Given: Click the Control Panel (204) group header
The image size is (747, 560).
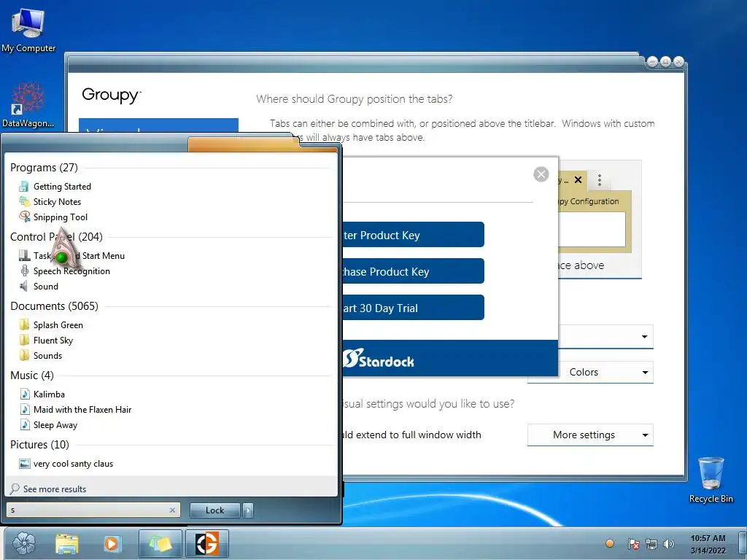Looking at the screenshot, I should [56, 237].
